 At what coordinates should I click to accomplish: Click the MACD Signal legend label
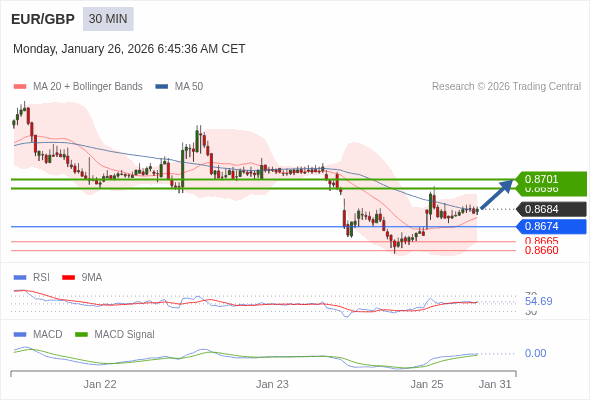point(125,335)
